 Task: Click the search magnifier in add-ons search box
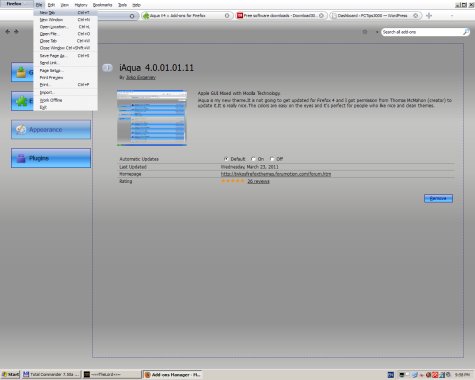tap(466, 32)
